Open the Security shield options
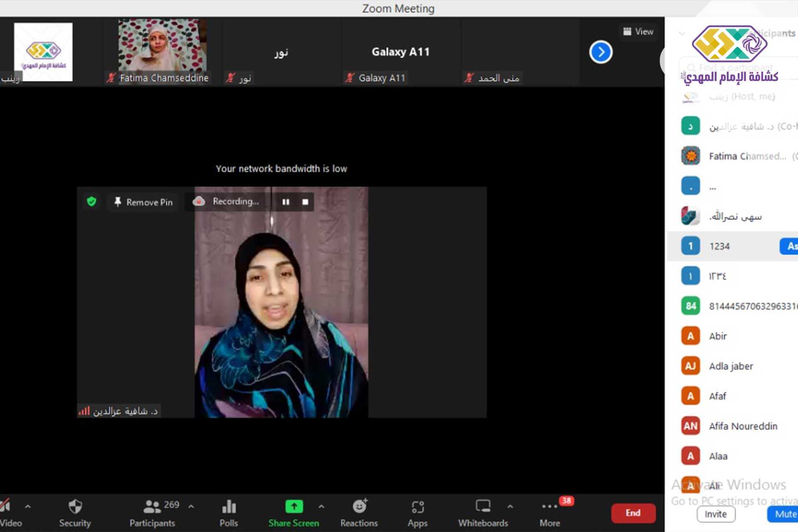 (75, 512)
